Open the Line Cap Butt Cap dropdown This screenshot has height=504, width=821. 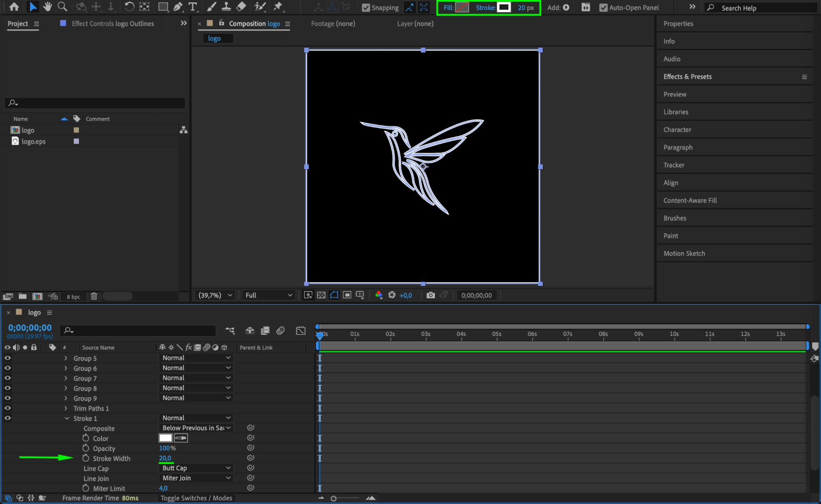195,468
